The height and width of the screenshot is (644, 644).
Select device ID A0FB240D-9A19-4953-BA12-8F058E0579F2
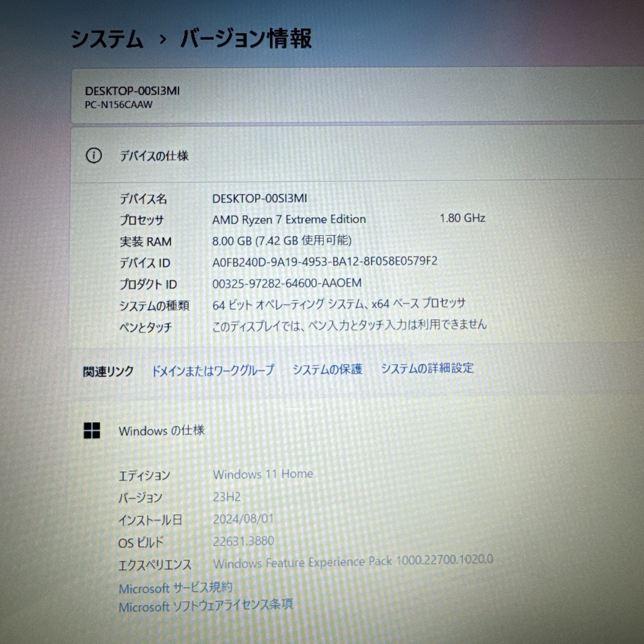point(325,261)
